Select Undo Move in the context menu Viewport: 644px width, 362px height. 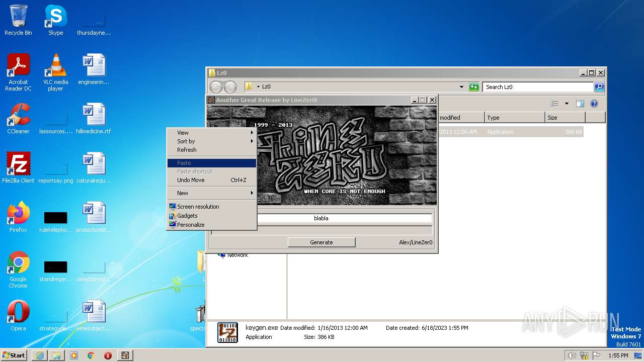212,180
